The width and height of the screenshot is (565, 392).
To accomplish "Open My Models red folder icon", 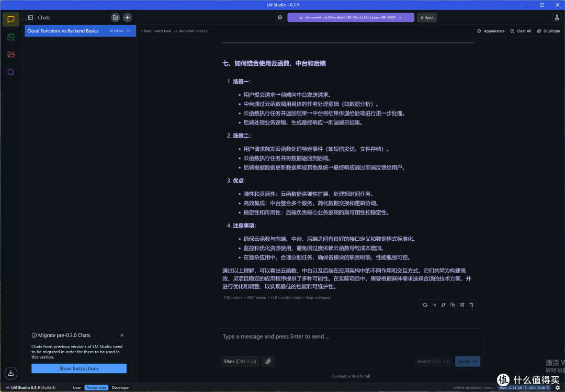I will coord(11,54).
